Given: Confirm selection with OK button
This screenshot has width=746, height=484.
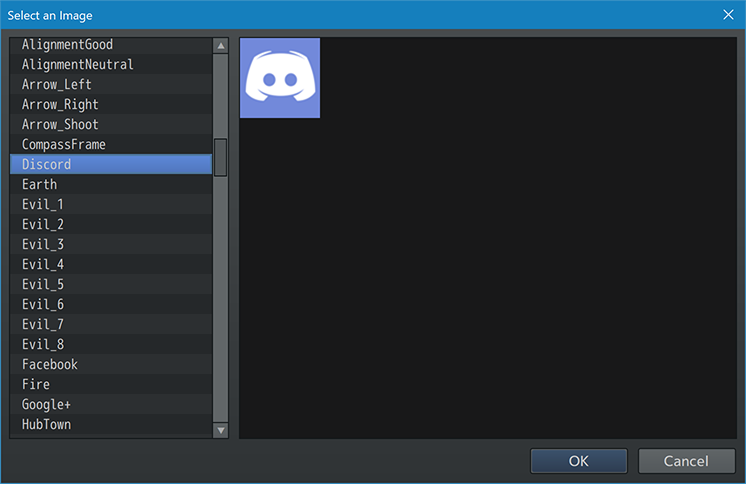Looking at the screenshot, I should pos(579,461).
